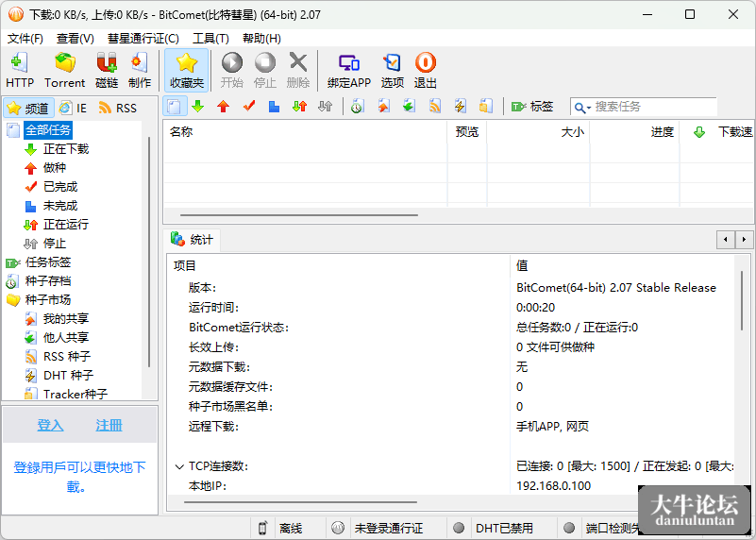Filter downloading tasks with green arrow icon
Screen dimensions: 756x540
(x=197, y=106)
